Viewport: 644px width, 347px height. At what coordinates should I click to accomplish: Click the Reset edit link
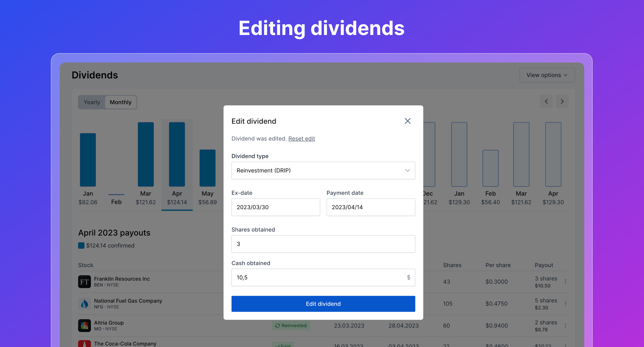(301, 138)
